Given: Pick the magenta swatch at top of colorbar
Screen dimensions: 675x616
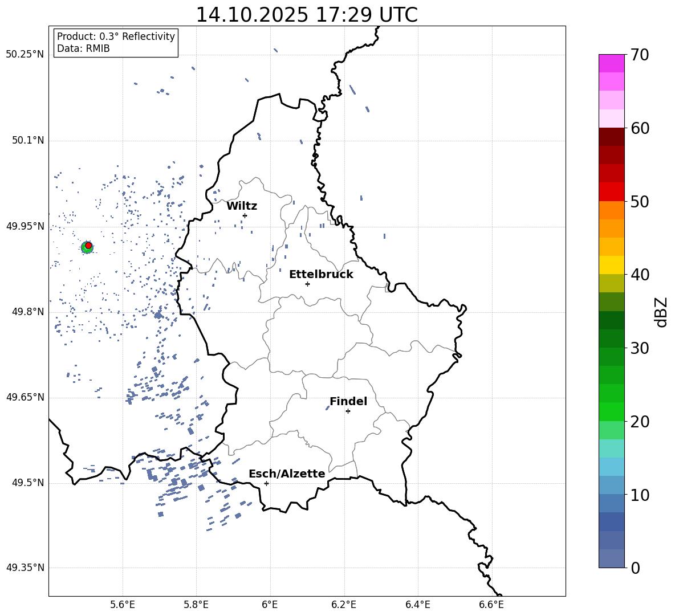Looking at the screenshot, I should (x=611, y=63).
